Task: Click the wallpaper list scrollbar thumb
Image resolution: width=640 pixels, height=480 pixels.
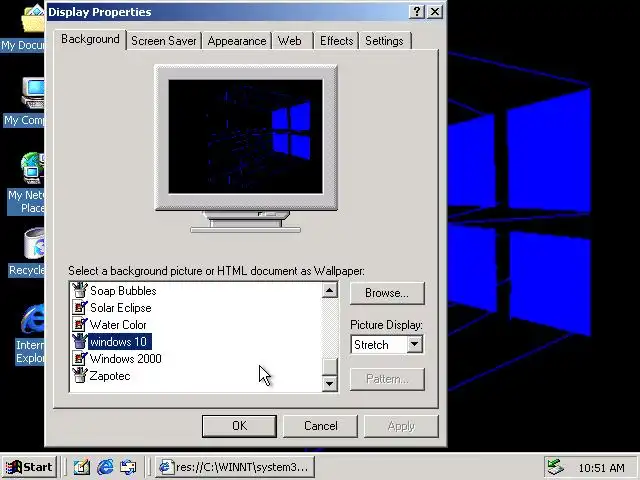Action: pos(330,366)
